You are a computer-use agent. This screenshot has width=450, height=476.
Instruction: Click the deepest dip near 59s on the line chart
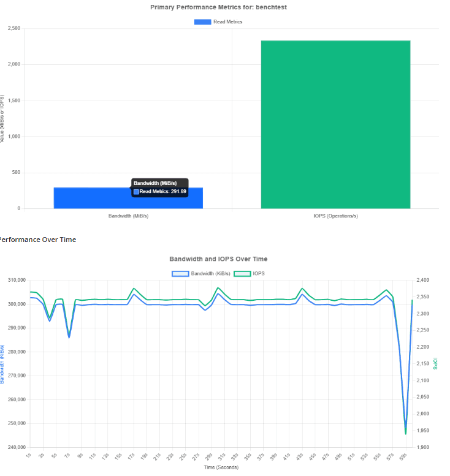[405, 432]
